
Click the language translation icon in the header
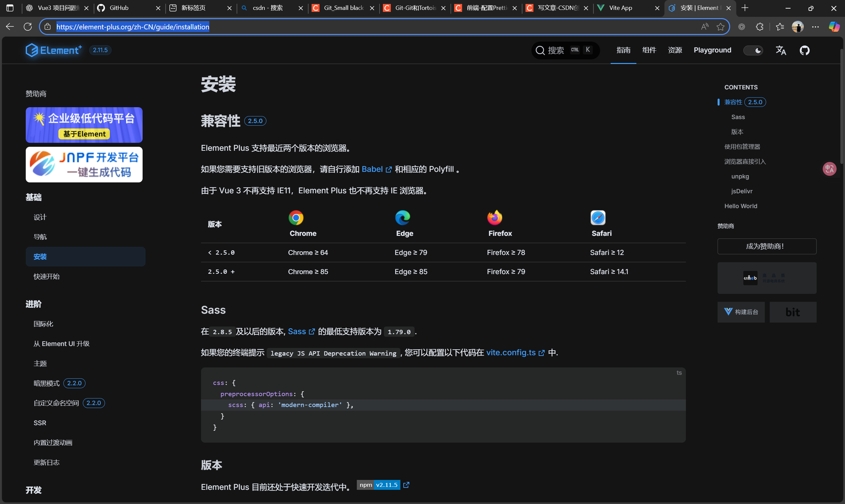[780, 50]
